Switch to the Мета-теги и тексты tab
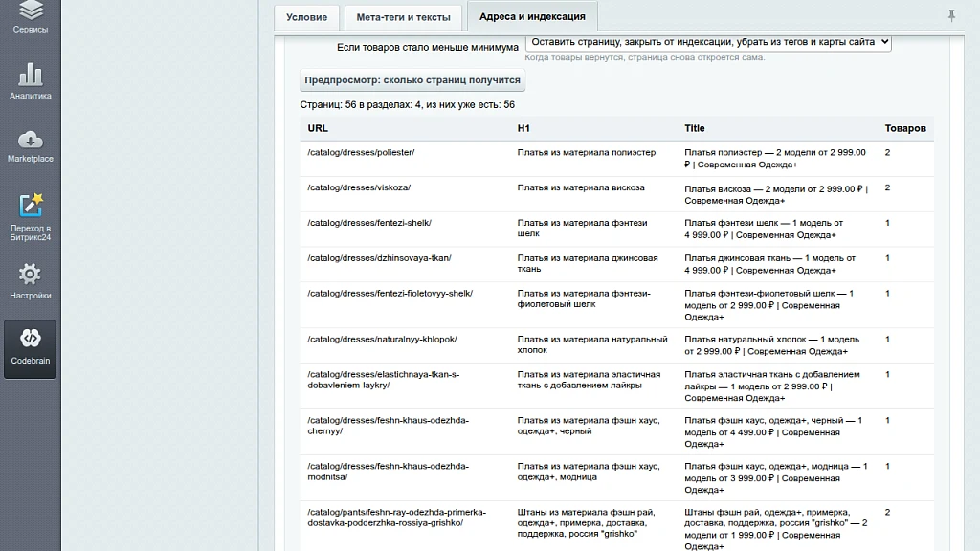Viewport: 980px width, 551px height. (x=403, y=17)
